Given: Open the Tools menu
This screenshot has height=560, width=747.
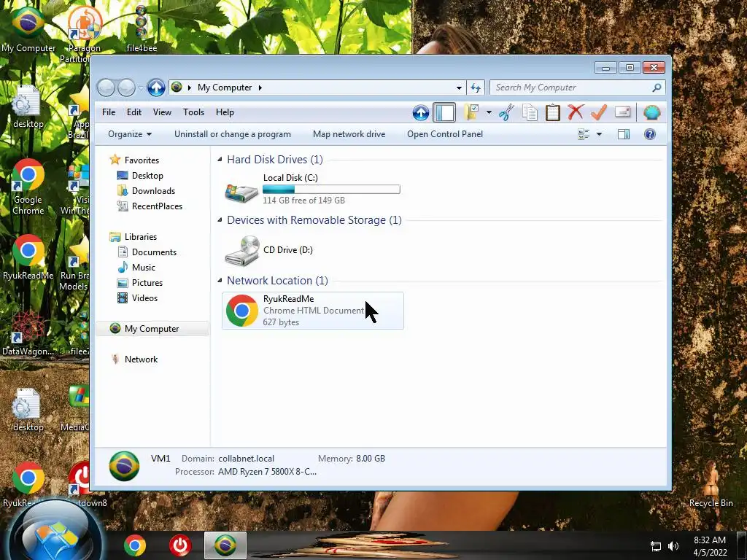Looking at the screenshot, I should coord(193,112).
